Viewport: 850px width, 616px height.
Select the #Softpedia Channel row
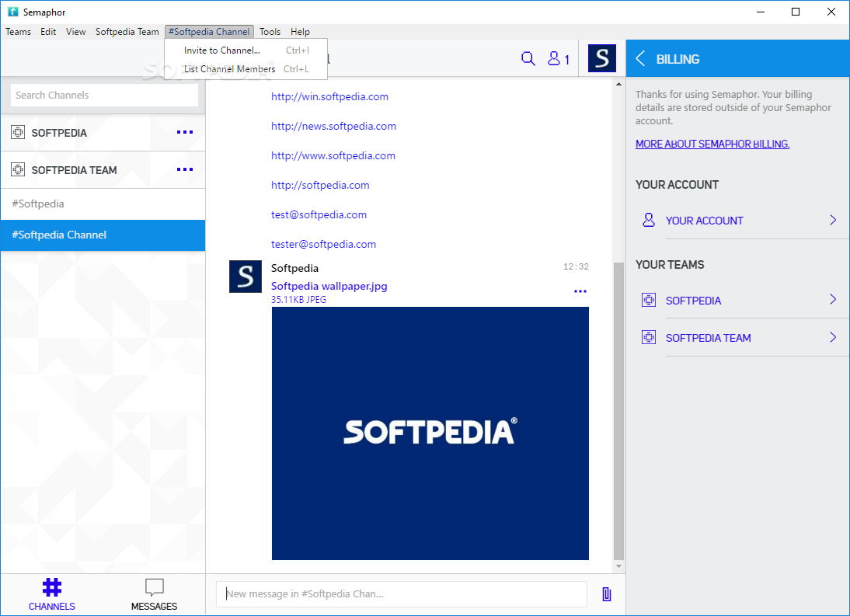pos(103,235)
